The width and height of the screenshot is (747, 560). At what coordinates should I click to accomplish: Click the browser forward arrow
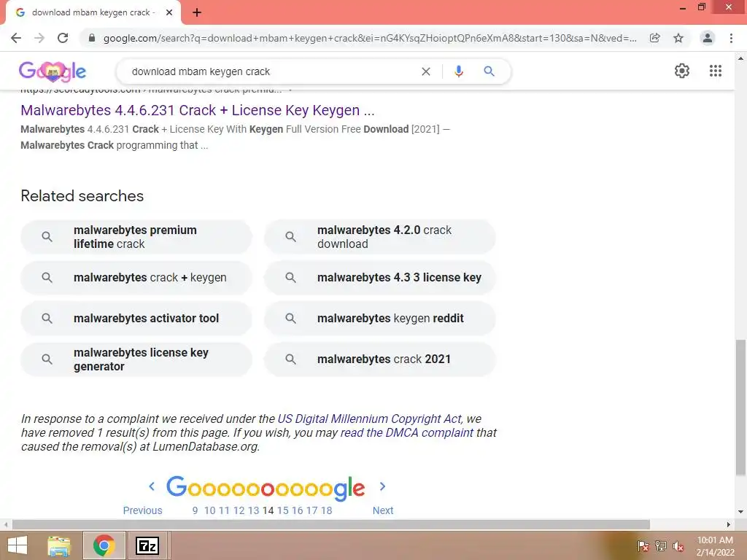(39, 38)
